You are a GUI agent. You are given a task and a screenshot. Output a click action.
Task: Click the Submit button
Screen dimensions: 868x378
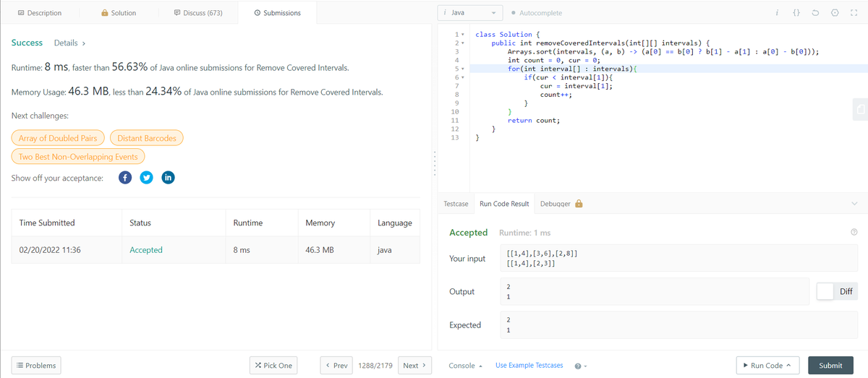coord(830,366)
